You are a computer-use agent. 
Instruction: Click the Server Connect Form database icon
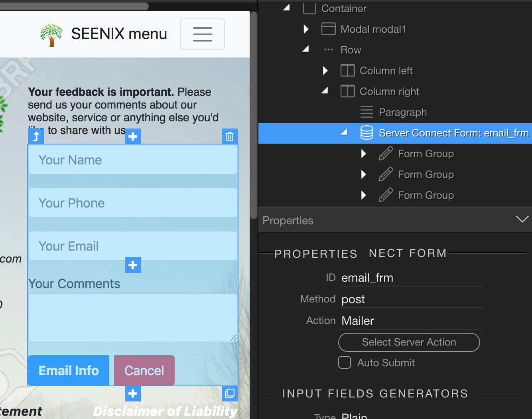click(x=366, y=133)
